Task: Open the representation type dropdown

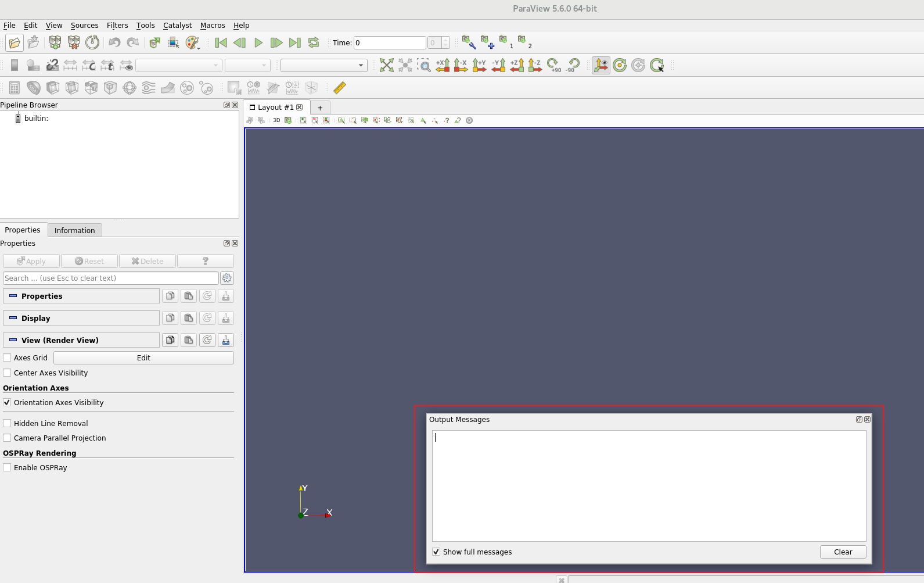Action: [x=324, y=65]
